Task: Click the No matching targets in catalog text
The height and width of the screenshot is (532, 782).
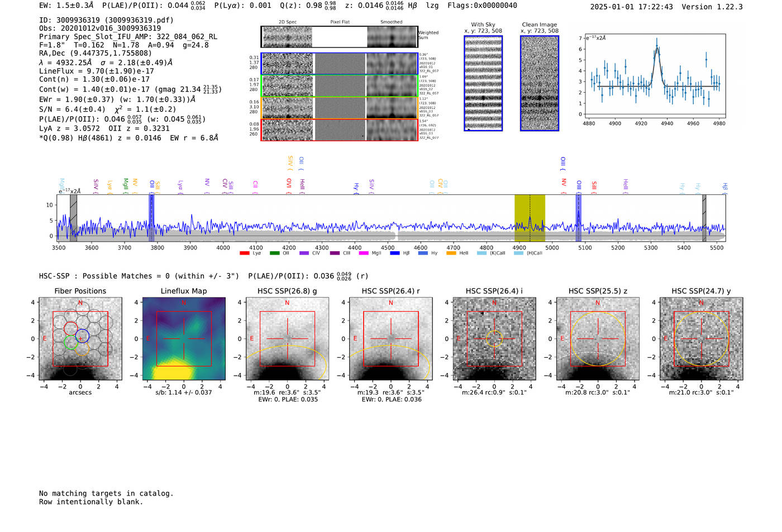Action: click(x=106, y=493)
